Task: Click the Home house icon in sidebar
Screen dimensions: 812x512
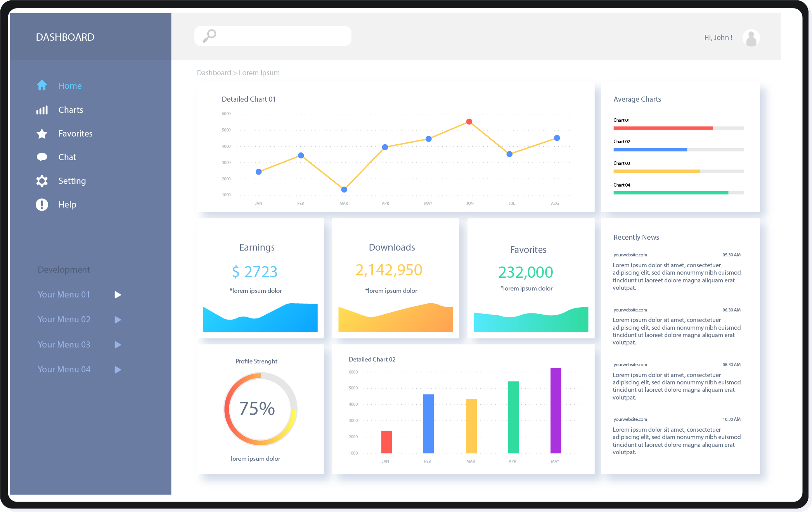Action: pyautogui.click(x=42, y=85)
